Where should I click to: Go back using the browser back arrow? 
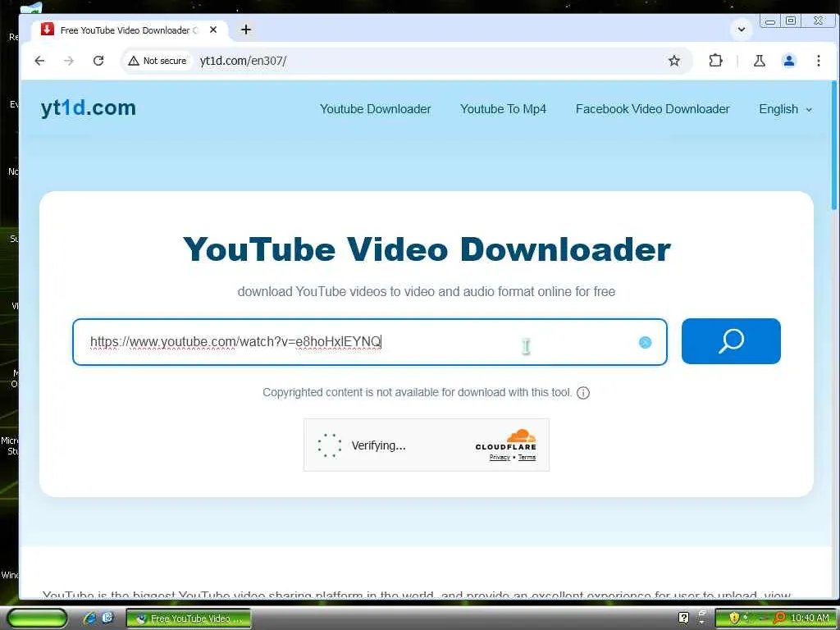click(x=39, y=61)
